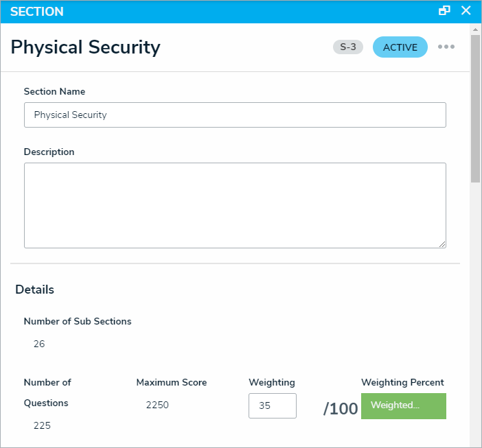Click the Description box resize handle

(x=442, y=244)
